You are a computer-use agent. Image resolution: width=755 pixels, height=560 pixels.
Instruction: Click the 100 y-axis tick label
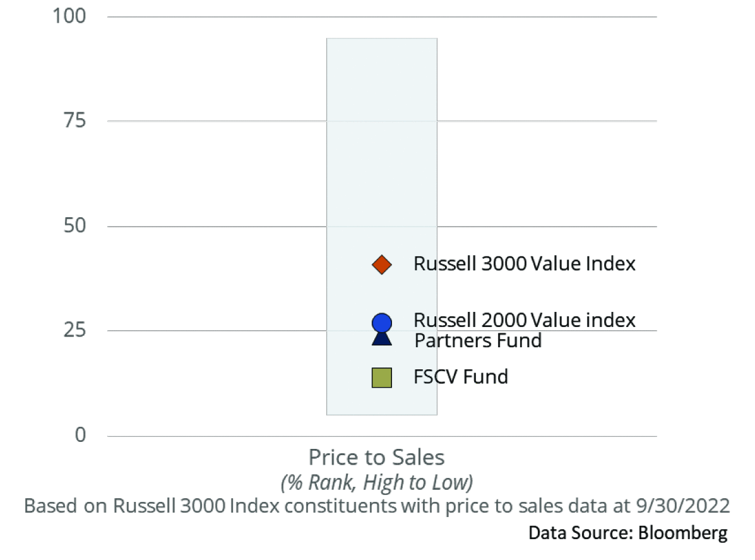[x=68, y=16]
